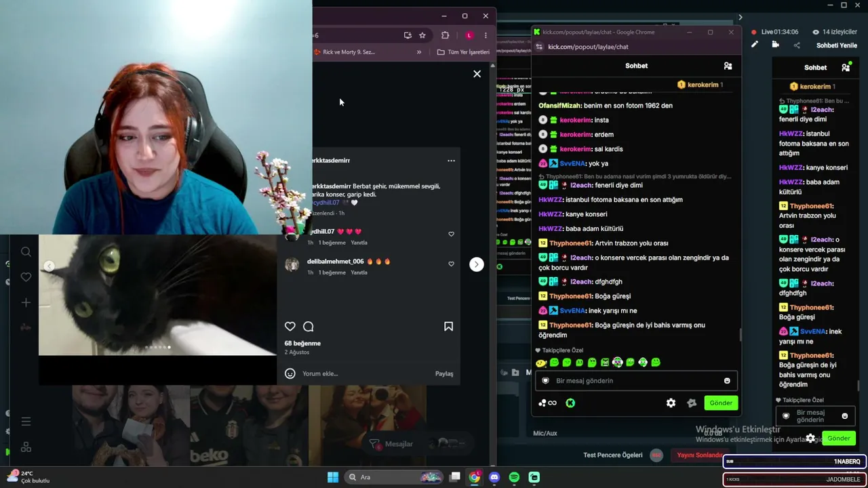Save the post with the bookmark icon
868x488 pixels.
(448, 327)
